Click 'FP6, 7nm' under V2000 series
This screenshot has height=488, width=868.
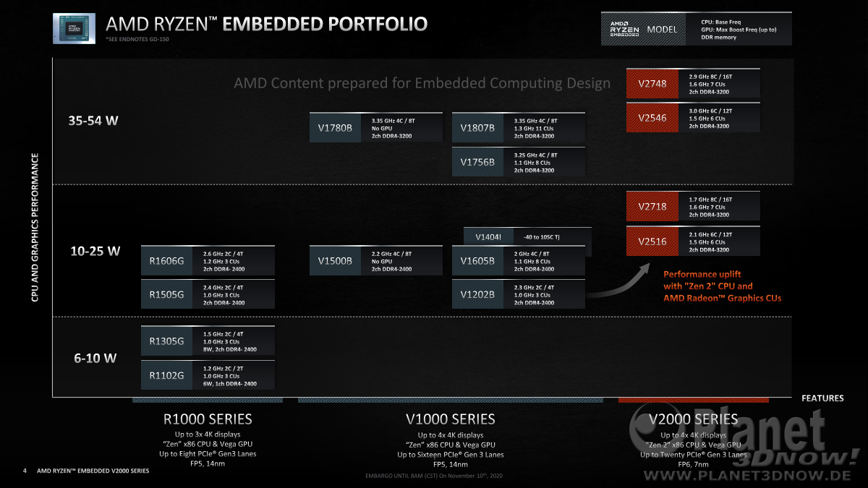click(694, 464)
